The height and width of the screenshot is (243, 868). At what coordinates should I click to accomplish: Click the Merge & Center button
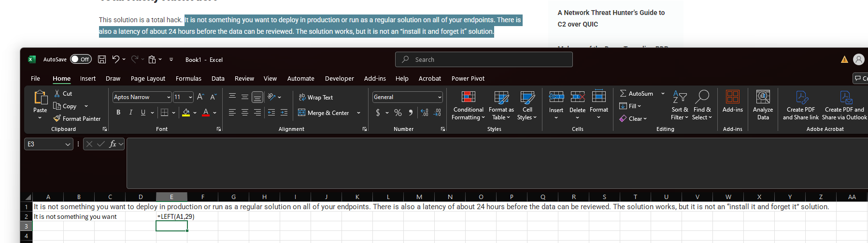[x=324, y=113]
